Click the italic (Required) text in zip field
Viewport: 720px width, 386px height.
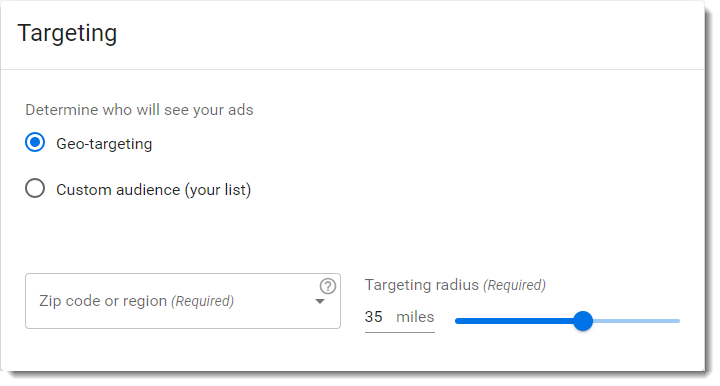coord(202,301)
